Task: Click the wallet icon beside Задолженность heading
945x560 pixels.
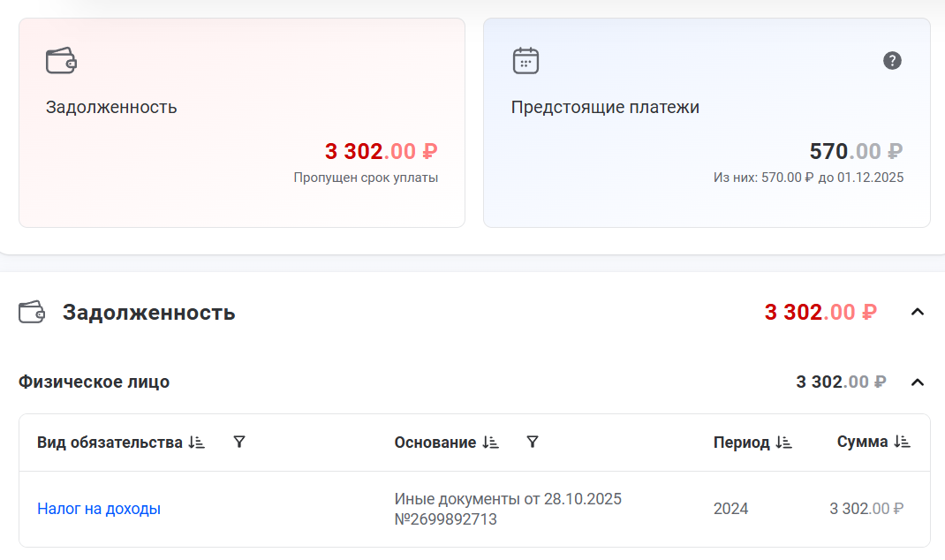Action: pos(32,312)
